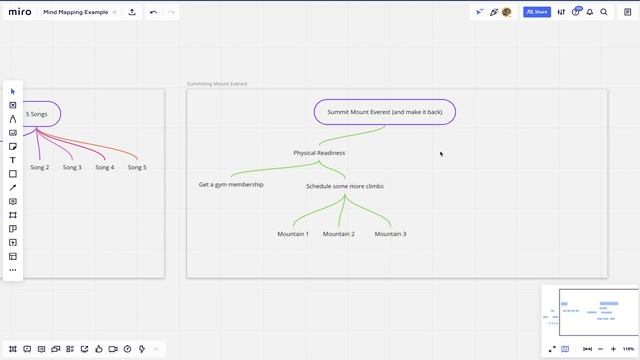The image size is (640, 360).
Task: Redo the last action
Action: click(x=171, y=12)
